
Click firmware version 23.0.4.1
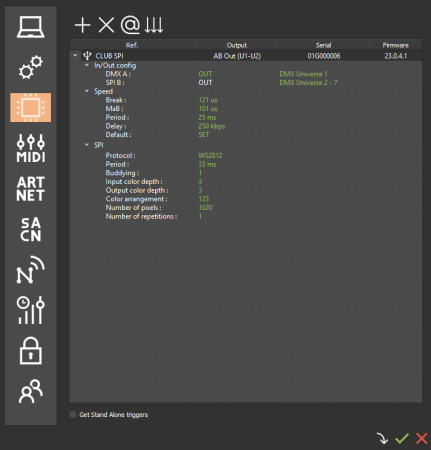pos(396,56)
